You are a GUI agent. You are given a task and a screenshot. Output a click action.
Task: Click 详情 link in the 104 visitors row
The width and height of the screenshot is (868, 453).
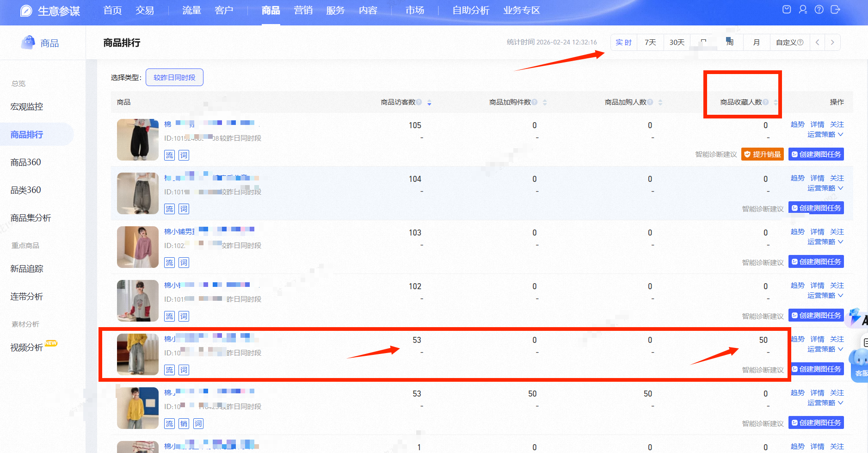(x=818, y=178)
